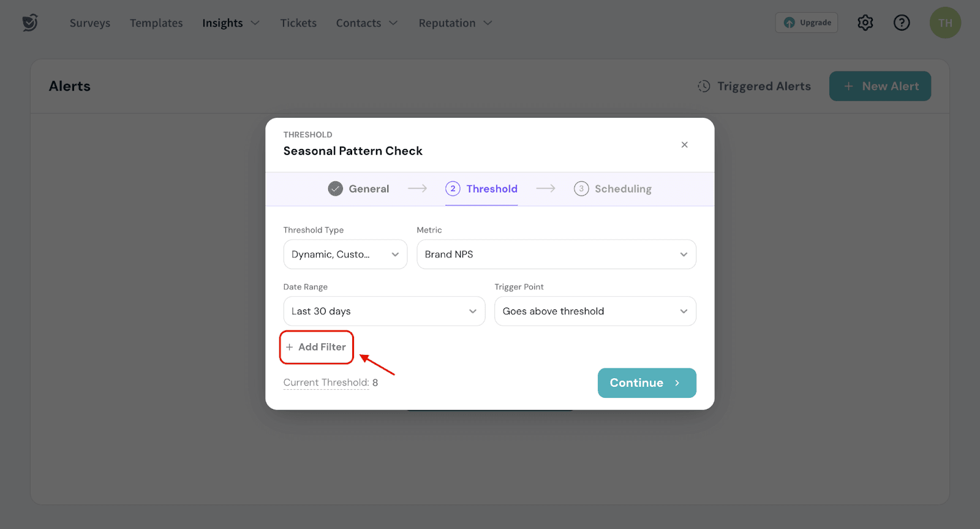Expand the Metric Brand NPS dropdown
The image size is (980, 529).
coord(556,254)
